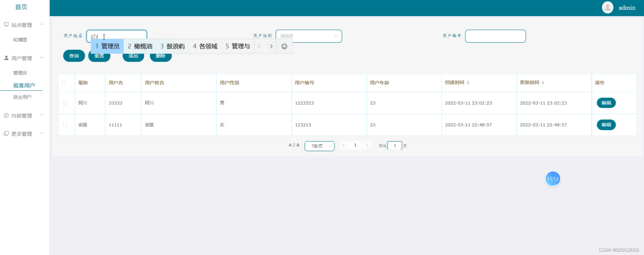This screenshot has width=644, height=255.
Task: Expand the 内容管理 menu section
Action: click(x=42, y=115)
